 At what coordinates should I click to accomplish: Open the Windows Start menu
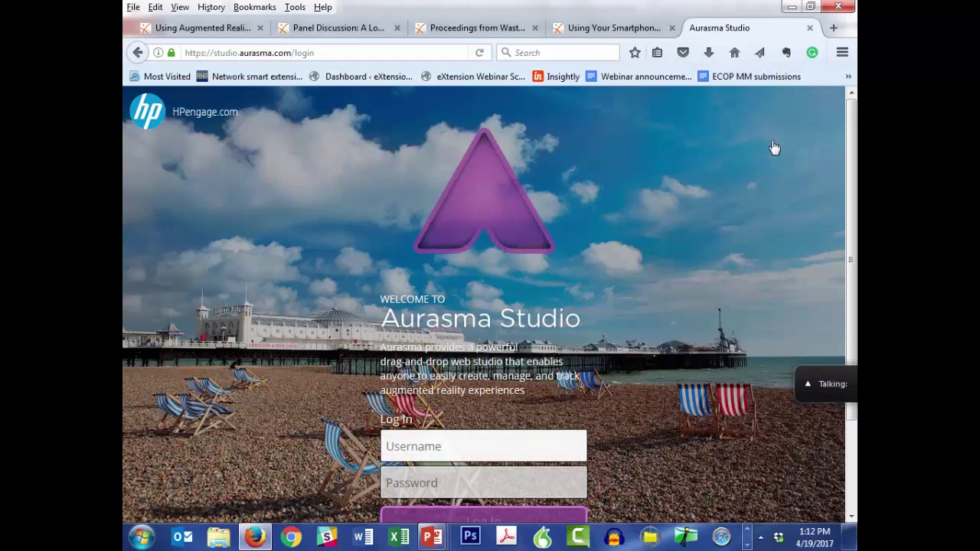pyautogui.click(x=142, y=537)
